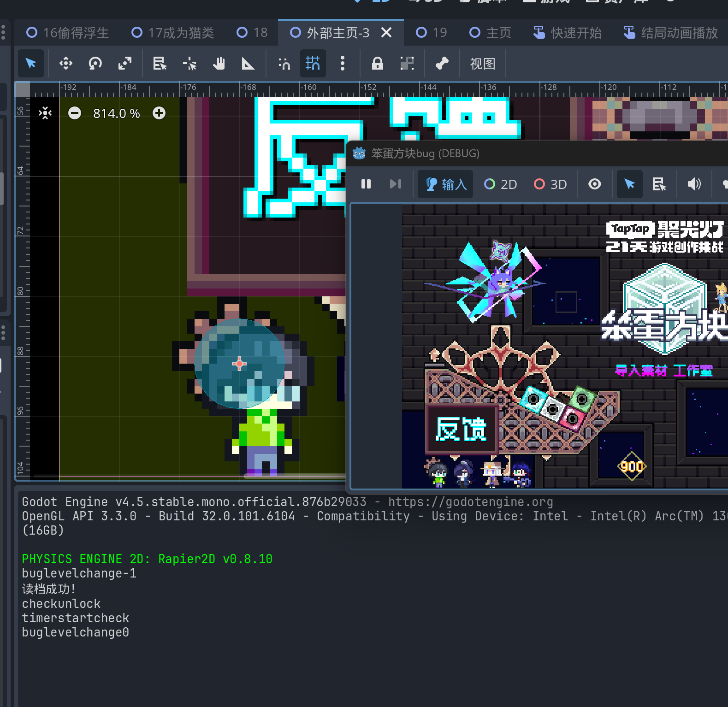
Task: Click the 'buglevelchange-1' output line
Action: [x=79, y=573]
